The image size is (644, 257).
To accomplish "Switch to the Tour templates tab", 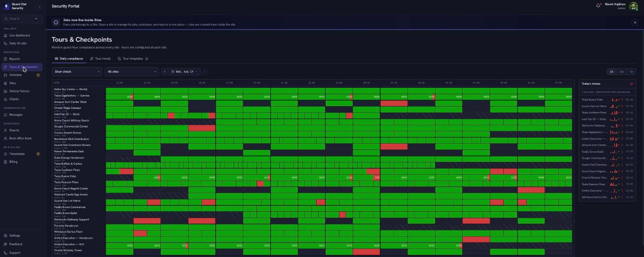I will 133,59.
